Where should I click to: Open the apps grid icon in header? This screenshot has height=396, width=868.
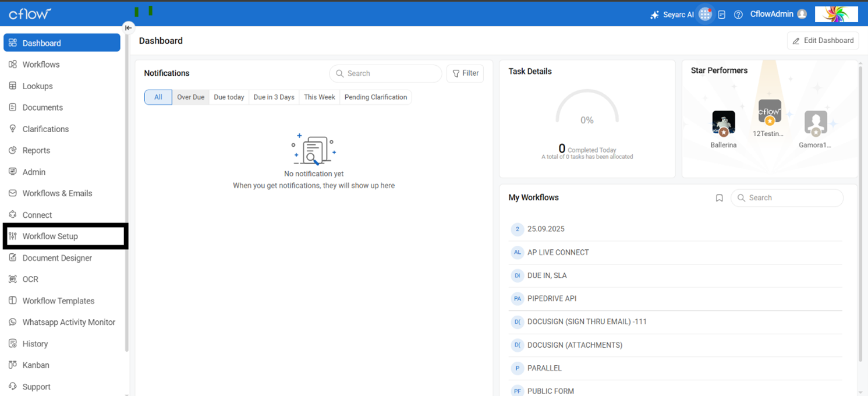(x=705, y=15)
